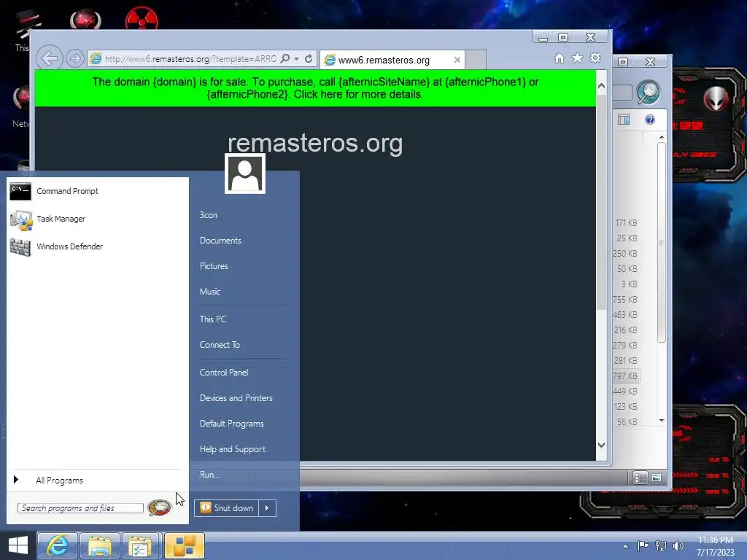
Task: Open Help and Support
Action: click(233, 449)
